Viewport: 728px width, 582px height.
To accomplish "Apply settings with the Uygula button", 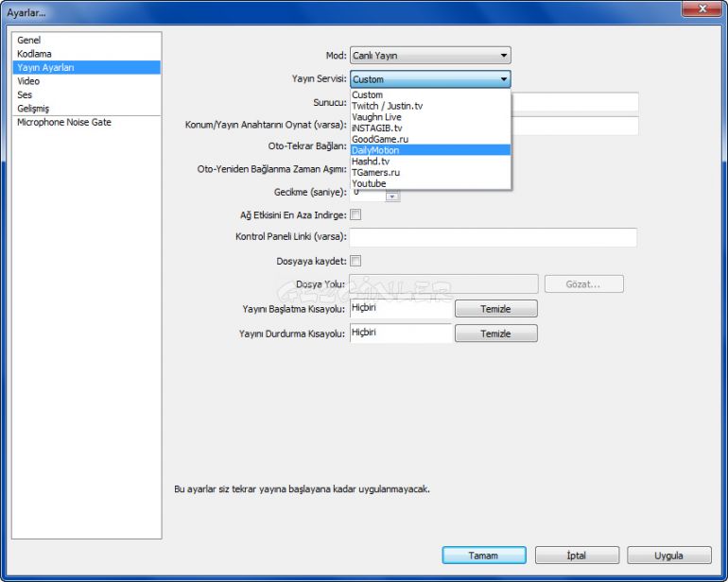I will click(x=668, y=556).
